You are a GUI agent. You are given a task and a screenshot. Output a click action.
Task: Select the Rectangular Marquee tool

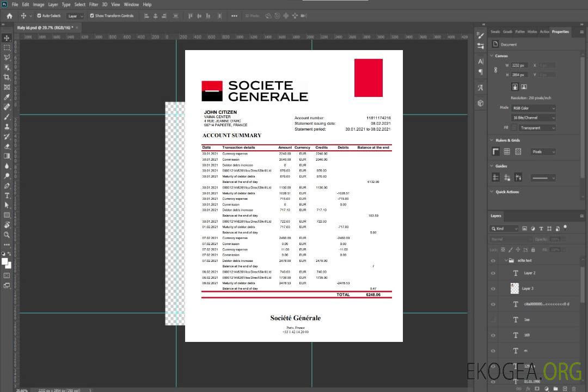[x=7, y=48]
